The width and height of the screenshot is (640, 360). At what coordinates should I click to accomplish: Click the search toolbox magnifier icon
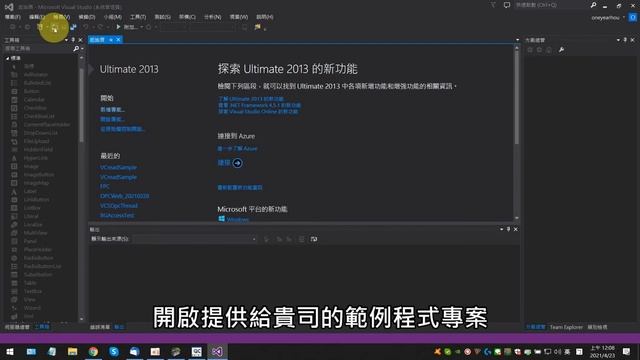76,49
